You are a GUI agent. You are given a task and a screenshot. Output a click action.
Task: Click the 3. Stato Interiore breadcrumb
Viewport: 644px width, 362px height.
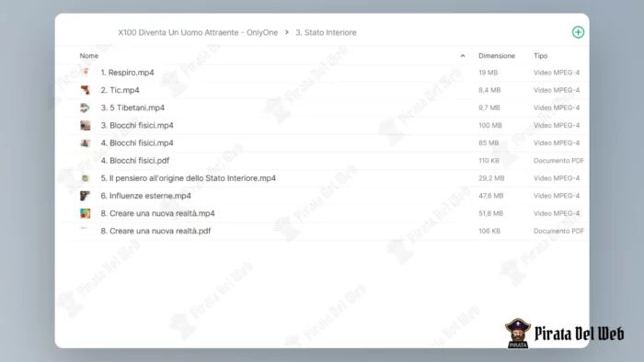tap(326, 32)
